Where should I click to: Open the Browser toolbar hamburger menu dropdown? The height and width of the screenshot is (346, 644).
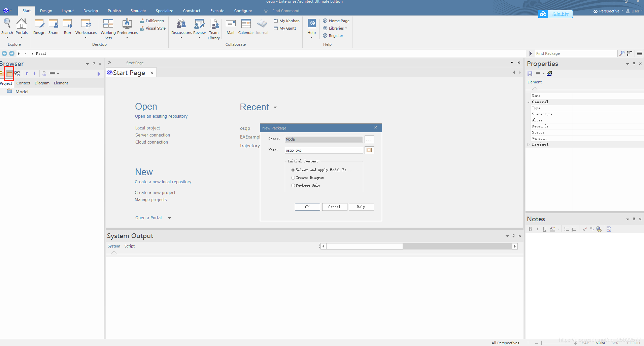54,74
